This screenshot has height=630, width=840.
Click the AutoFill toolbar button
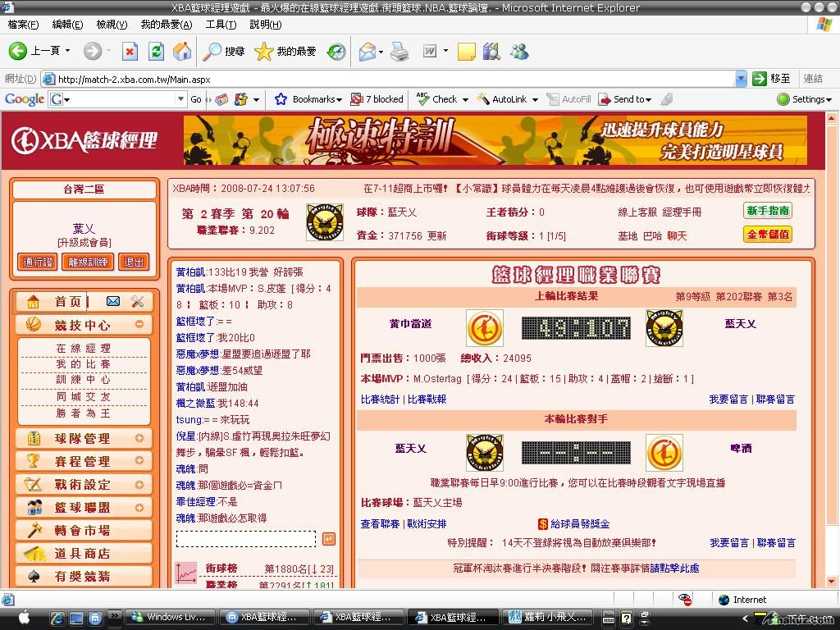[x=569, y=99]
